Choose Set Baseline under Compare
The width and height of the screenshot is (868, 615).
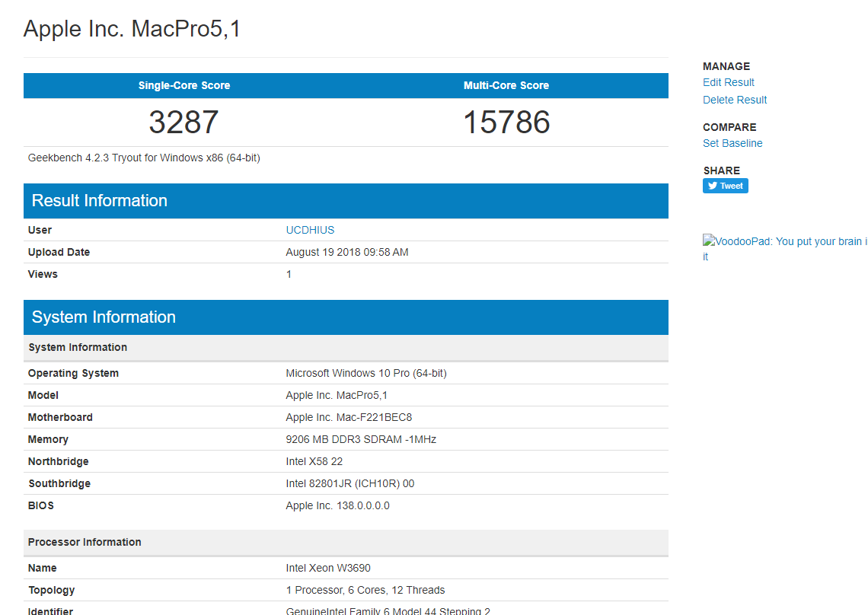(732, 143)
